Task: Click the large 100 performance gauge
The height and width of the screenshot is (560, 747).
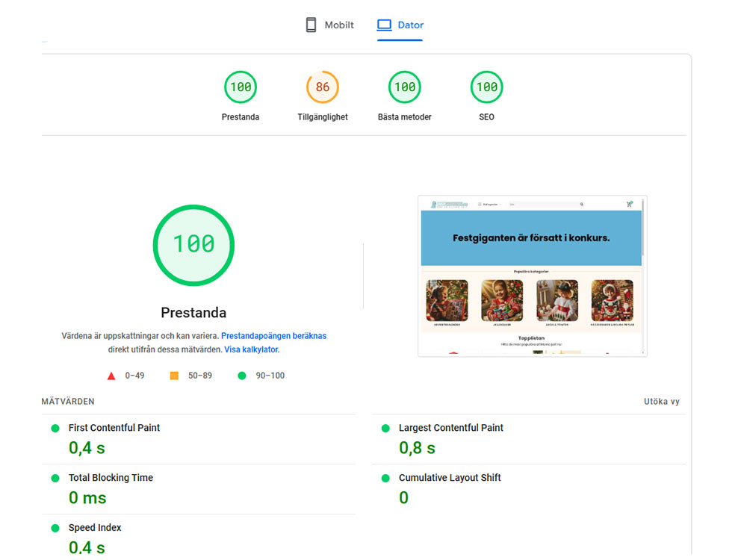Action: click(x=193, y=245)
